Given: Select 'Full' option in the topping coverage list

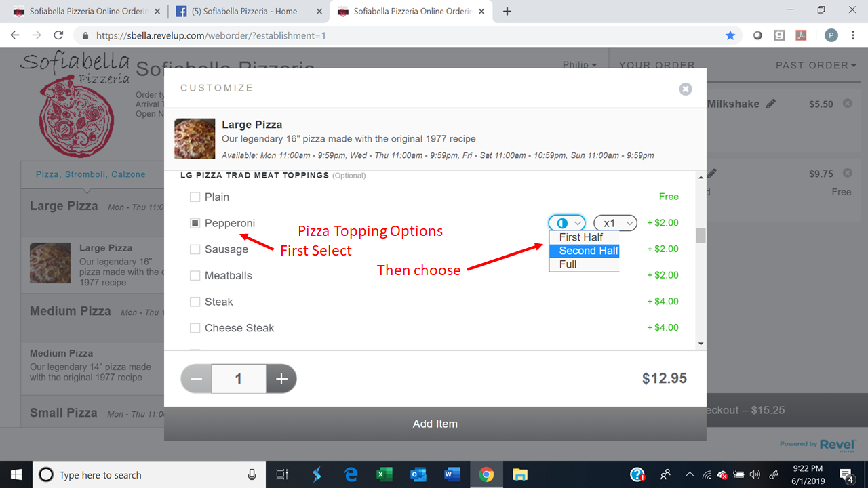Looking at the screenshot, I should point(568,264).
